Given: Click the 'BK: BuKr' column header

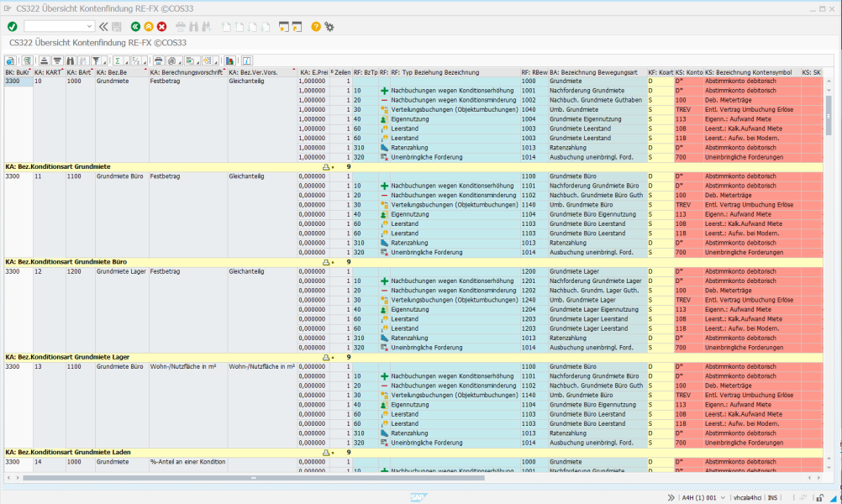Looking at the screenshot, I should (x=18, y=72).
